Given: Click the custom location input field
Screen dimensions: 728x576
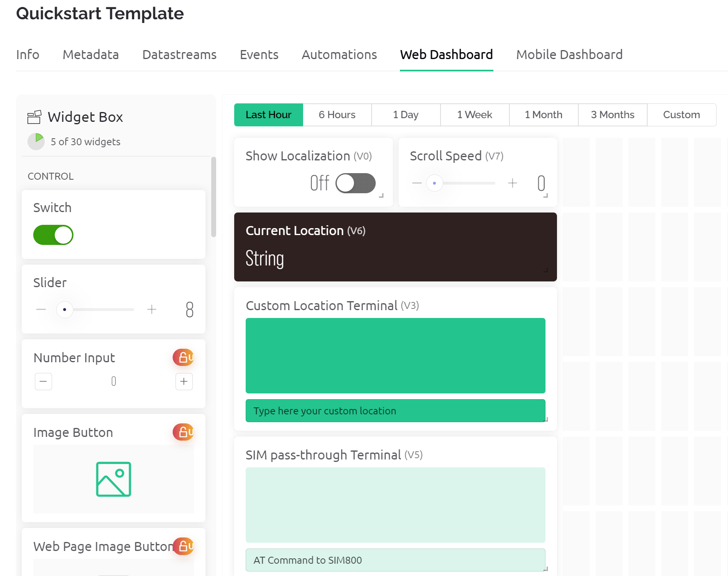Looking at the screenshot, I should point(395,411).
